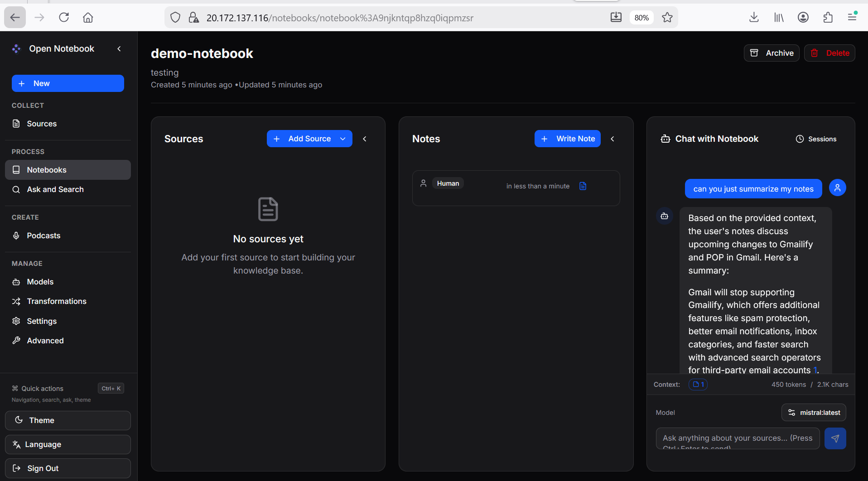Archive the demo-notebook
This screenshot has height=481, width=868.
[772, 53]
